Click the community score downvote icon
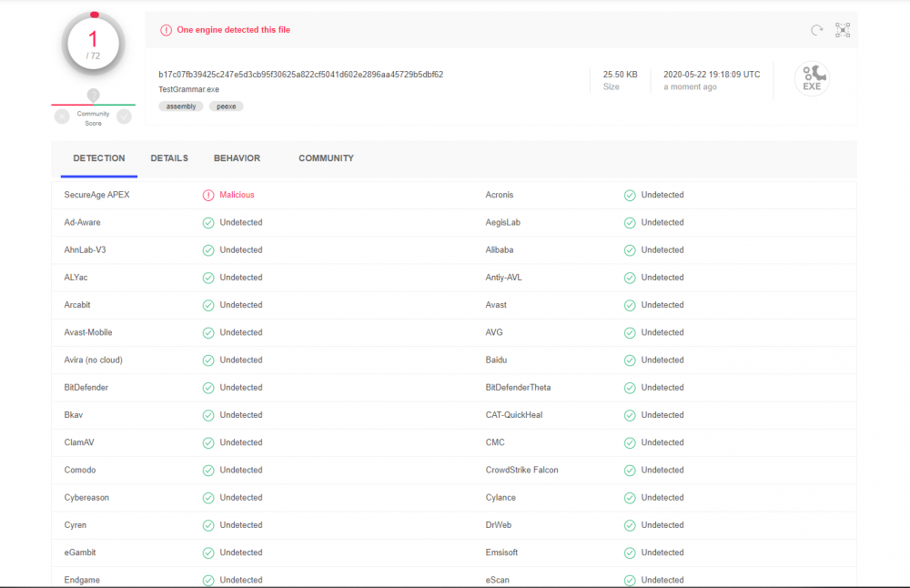The width and height of the screenshot is (910, 588). [62, 117]
